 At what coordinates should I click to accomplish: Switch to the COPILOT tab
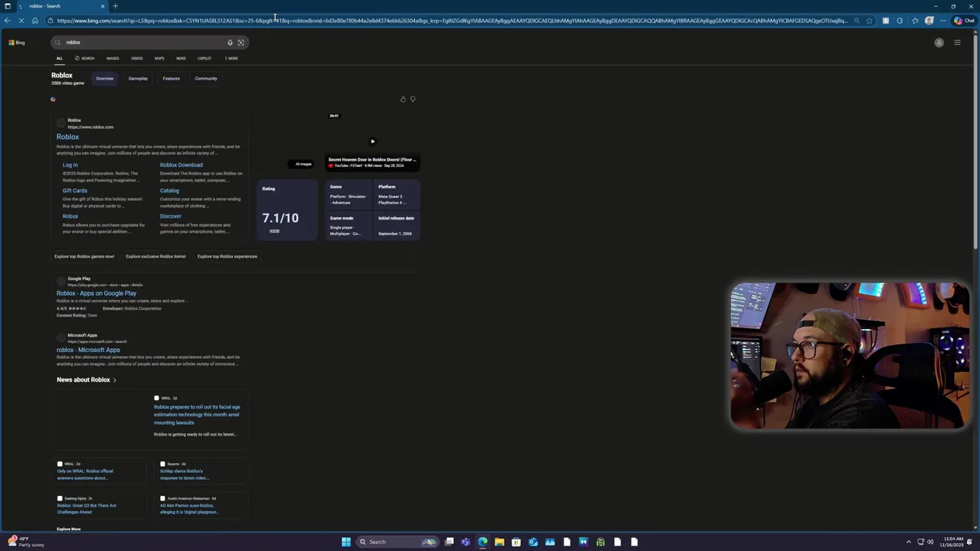click(x=204, y=58)
